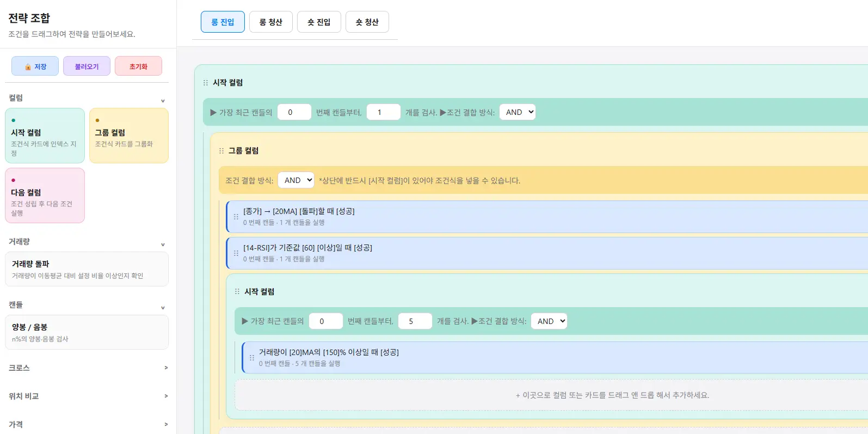Image resolution: width=868 pixels, height=434 pixels.
Task: Click the handle icon beside the [14-RSI] condition card
Action: coord(236,253)
